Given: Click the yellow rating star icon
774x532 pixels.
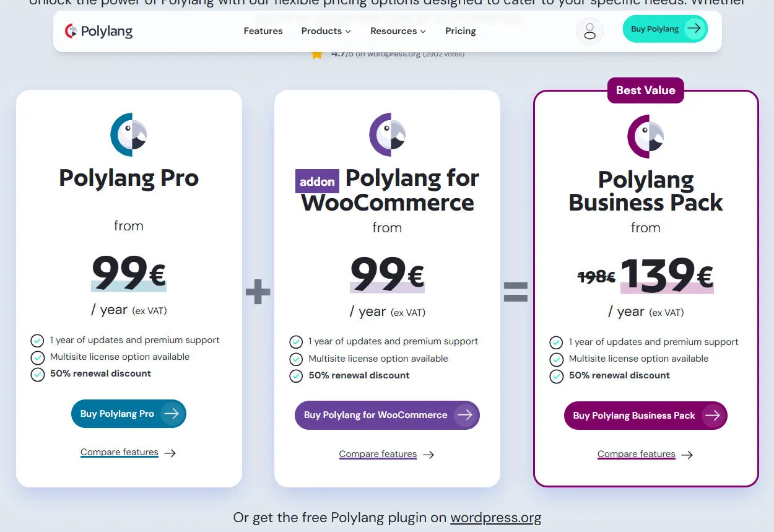Looking at the screenshot, I should pyautogui.click(x=317, y=54).
